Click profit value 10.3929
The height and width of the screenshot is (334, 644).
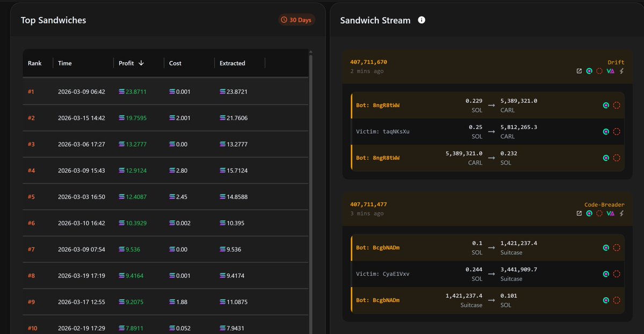click(136, 223)
